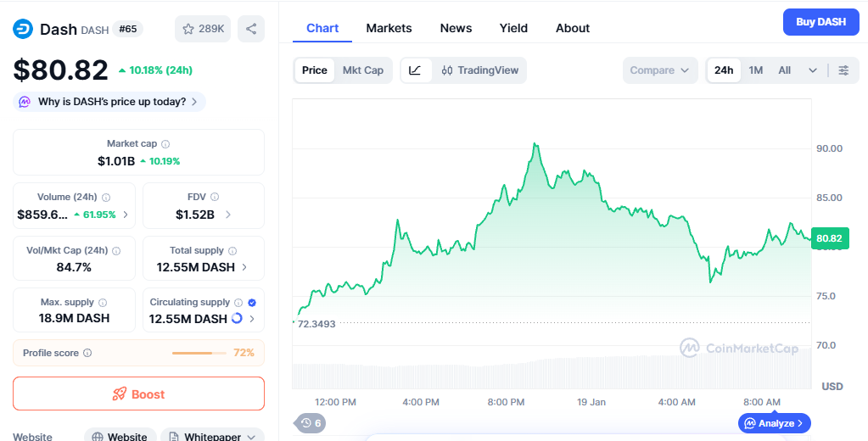
Task: Click the AI icon in price question
Action: pos(25,102)
